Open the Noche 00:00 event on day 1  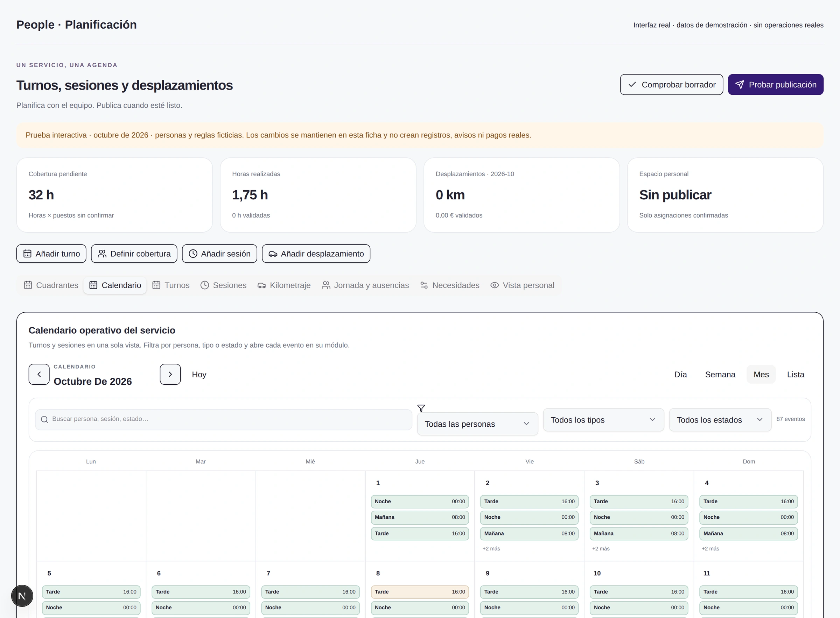click(420, 501)
